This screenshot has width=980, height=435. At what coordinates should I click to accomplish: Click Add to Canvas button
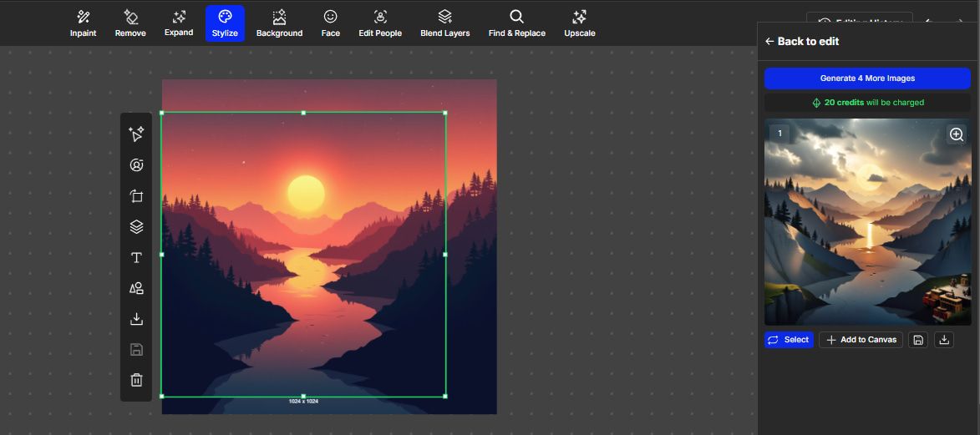pyautogui.click(x=861, y=339)
